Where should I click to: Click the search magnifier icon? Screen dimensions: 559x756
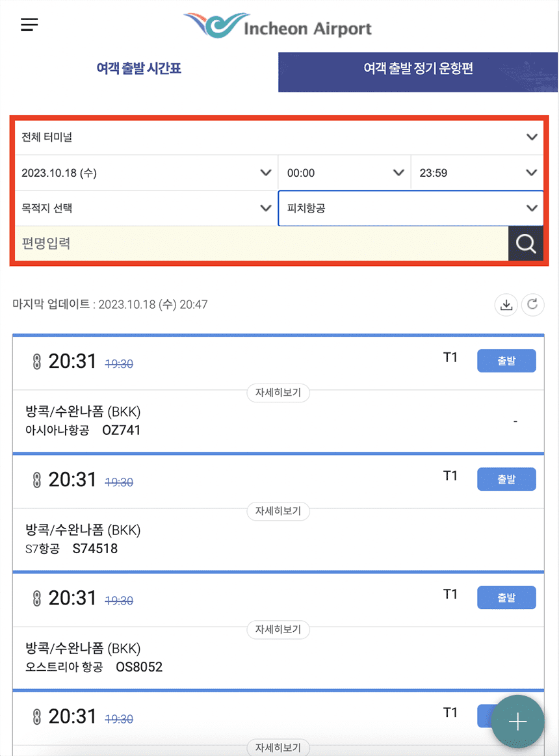pos(526,243)
